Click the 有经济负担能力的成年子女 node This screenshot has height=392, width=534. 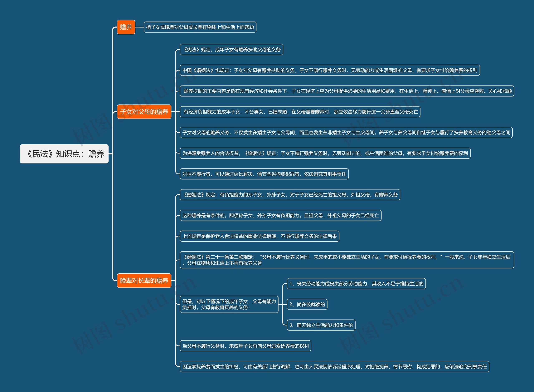pos(300,112)
